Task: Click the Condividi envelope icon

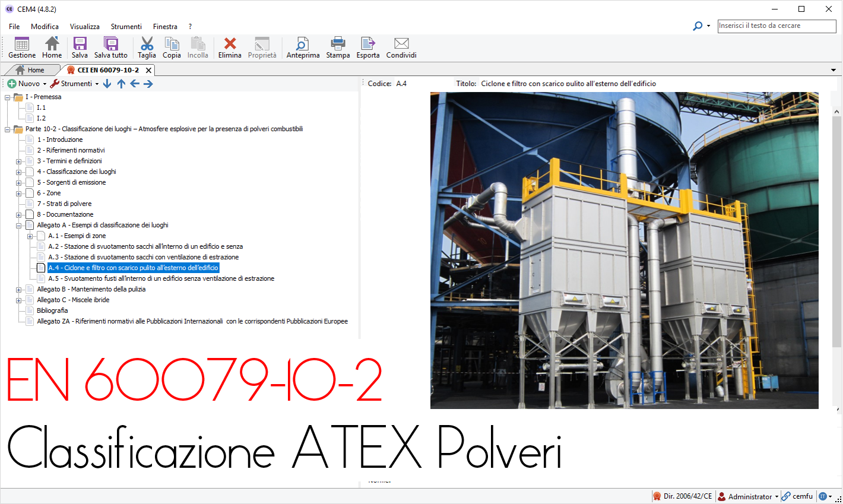Action: point(401,47)
